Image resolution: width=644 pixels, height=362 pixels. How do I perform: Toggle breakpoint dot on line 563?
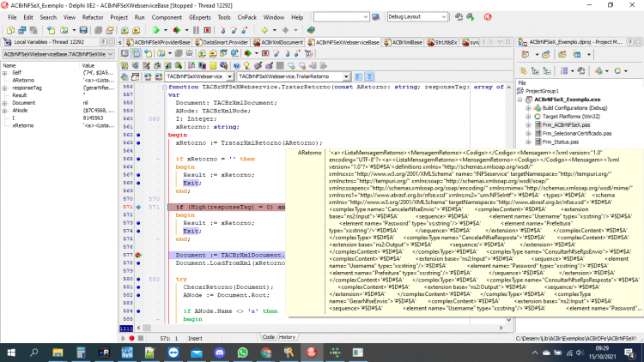click(138, 143)
